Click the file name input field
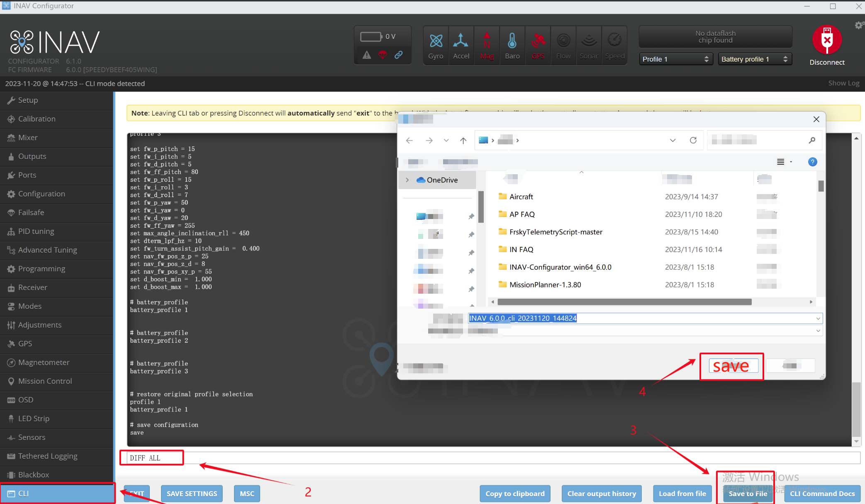Screen dimensions: 865x504 [645, 318]
